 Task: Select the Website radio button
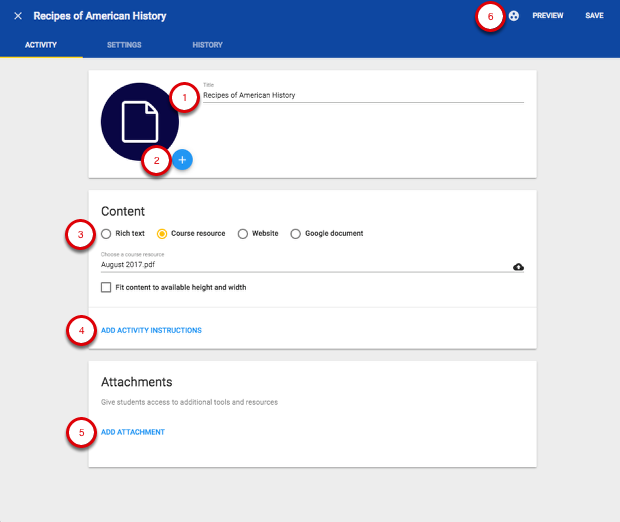tap(243, 234)
